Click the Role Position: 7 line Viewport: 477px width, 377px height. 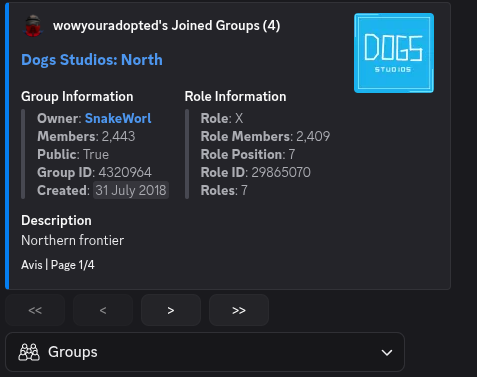coord(248,154)
